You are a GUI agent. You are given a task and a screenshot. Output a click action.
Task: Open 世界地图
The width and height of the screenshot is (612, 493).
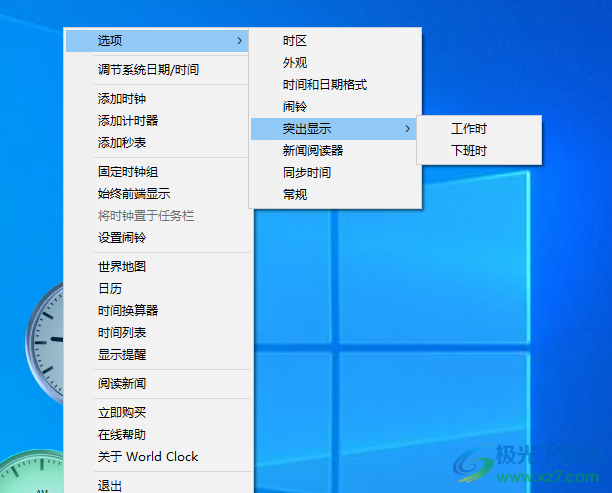pos(158,267)
